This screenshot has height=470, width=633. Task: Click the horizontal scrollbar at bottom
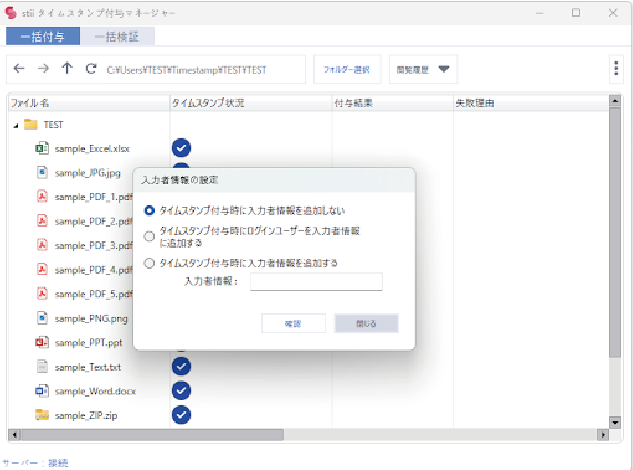(300, 436)
